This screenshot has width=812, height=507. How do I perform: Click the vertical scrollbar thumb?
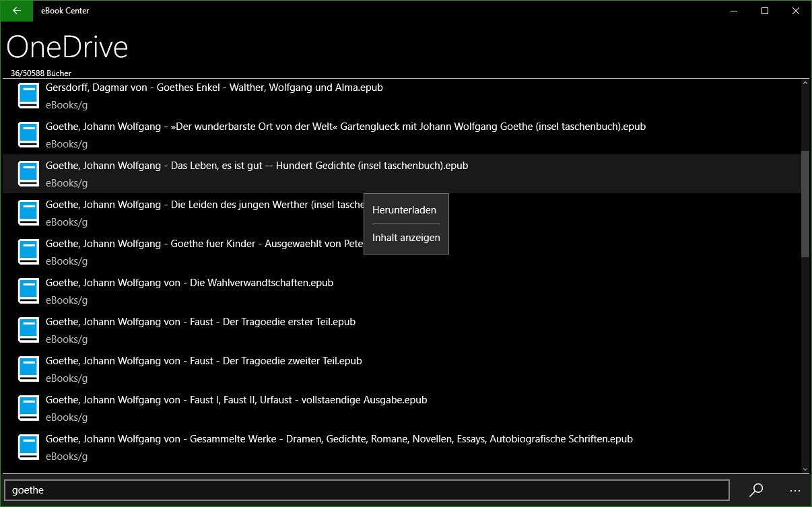(x=805, y=203)
